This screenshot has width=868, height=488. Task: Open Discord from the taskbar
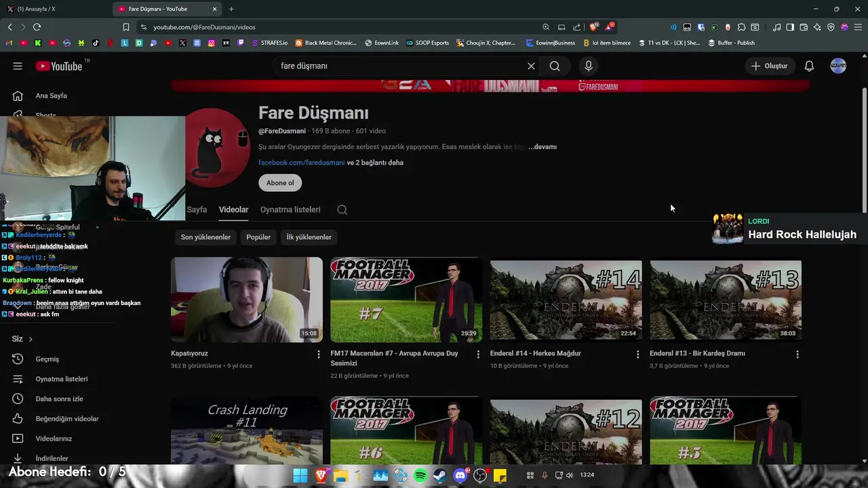pyautogui.click(x=461, y=475)
